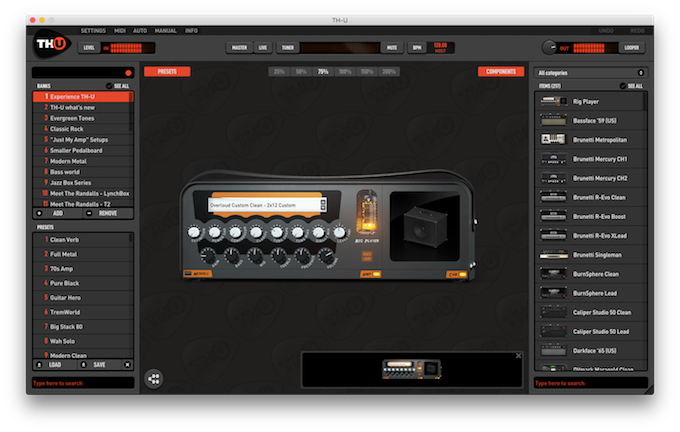Open the INFO menu
680x432 pixels.
point(191,30)
